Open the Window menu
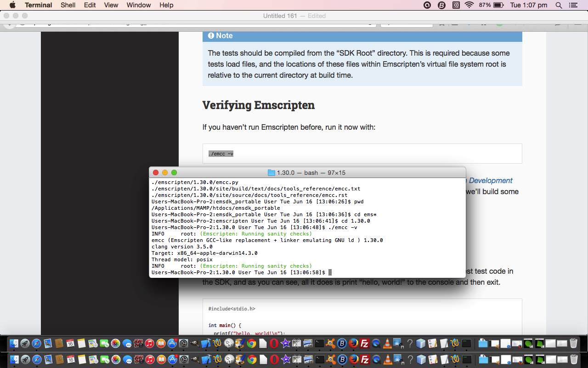Image resolution: width=588 pixels, height=368 pixels. coord(139,5)
